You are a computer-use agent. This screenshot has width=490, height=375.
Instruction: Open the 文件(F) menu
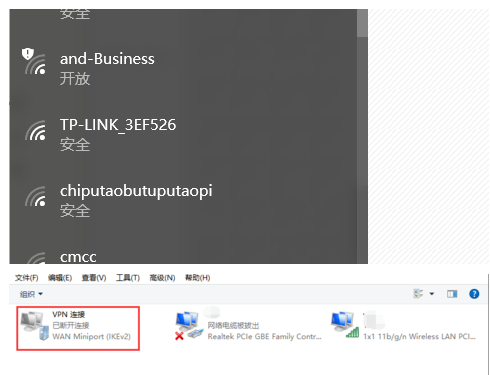click(x=27, y=278)
